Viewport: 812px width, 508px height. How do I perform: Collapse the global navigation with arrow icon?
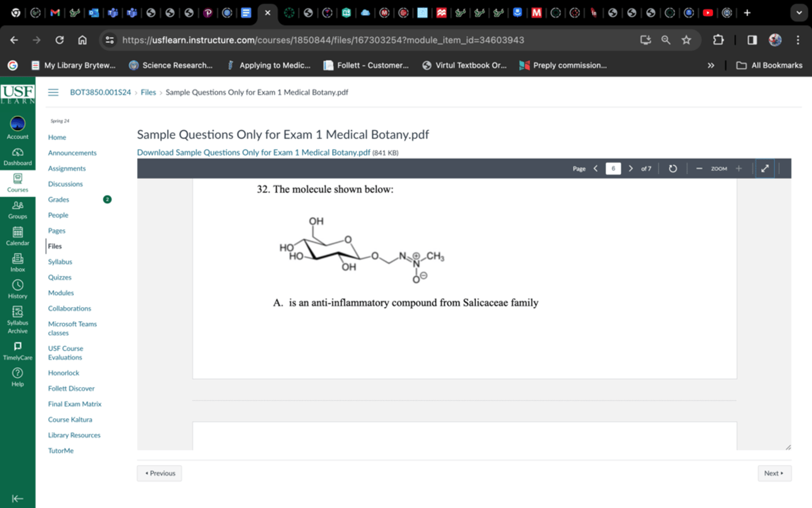point(17,498)
